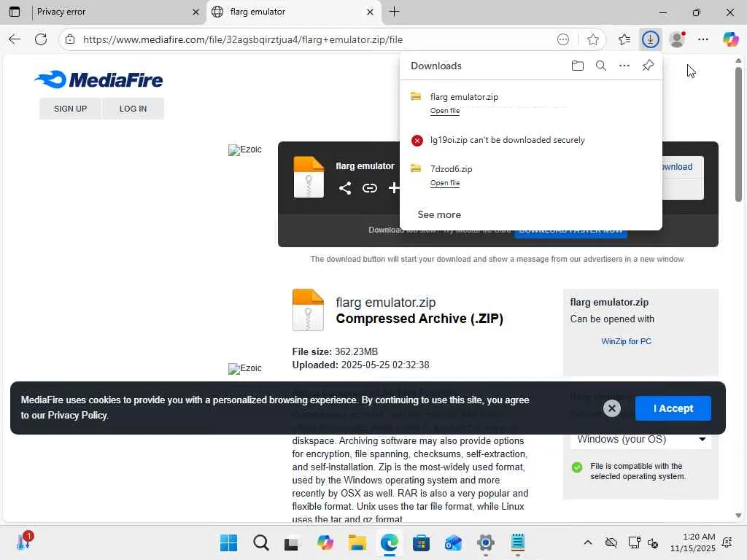Search downloads with the magnifier icon

[x=601, y=66]
